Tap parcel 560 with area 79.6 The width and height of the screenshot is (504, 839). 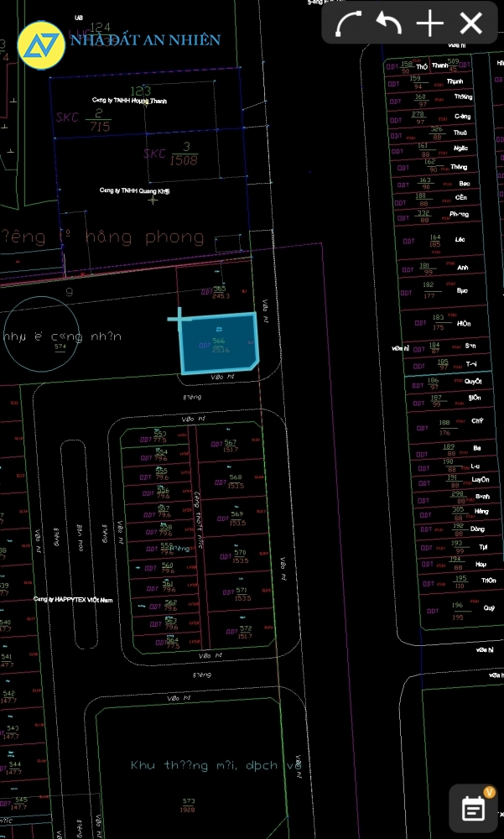(x=167, y=570)
